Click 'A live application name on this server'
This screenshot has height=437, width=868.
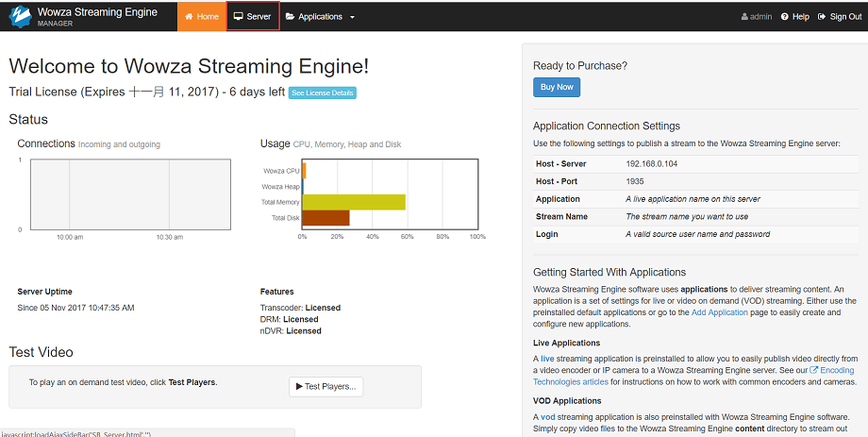click(693, 199)
